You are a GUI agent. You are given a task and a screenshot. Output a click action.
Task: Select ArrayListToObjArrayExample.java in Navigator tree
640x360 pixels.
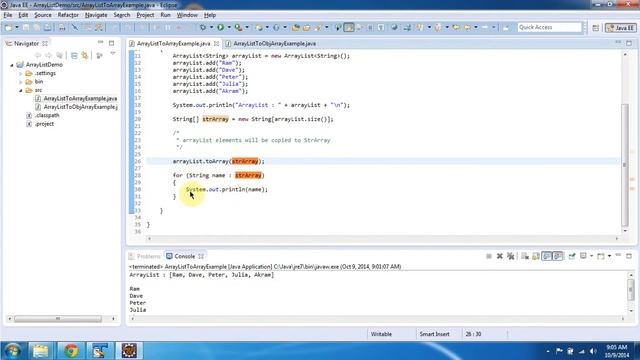click(76, 107)
